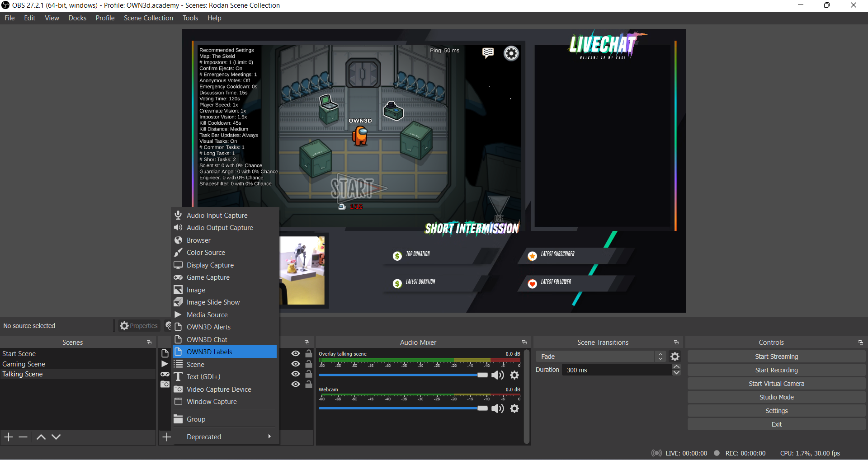Image resolution: width=868 pixels, height=460 pixels.
Task: Click Start Streaming button
Action: click(x=776, y=357)
